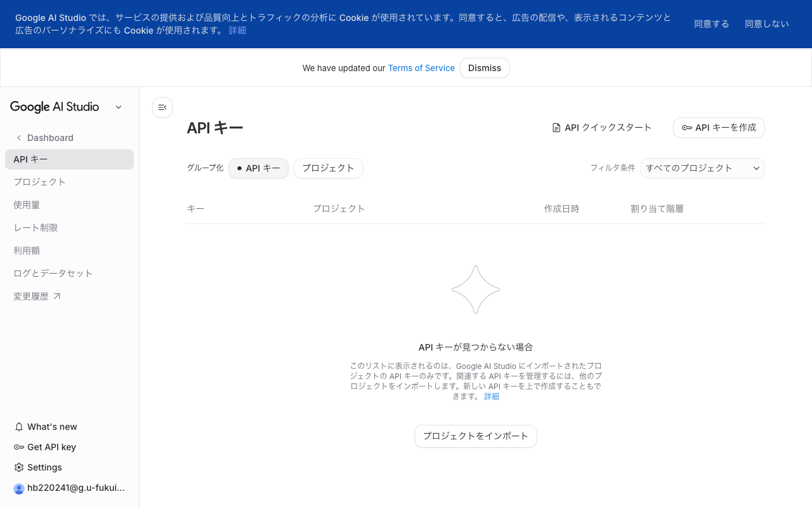Select the API キー grouping option

pyautogui.click(x=258, y=168)
